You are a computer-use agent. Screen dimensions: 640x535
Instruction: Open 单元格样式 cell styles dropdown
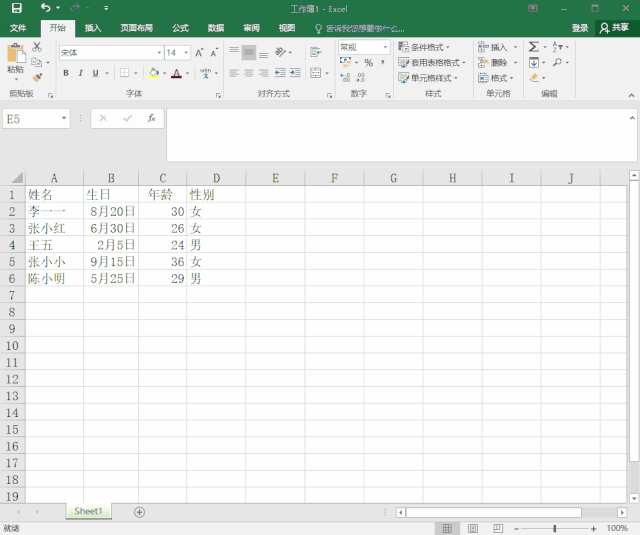click(428, 78)
